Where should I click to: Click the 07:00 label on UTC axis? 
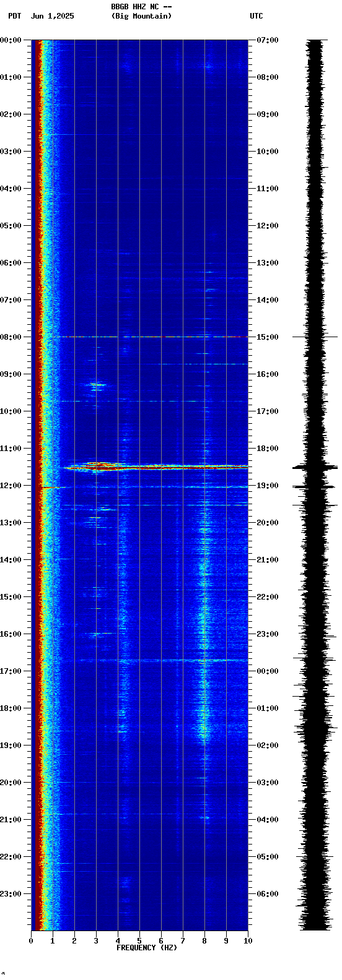coord(268,40)
